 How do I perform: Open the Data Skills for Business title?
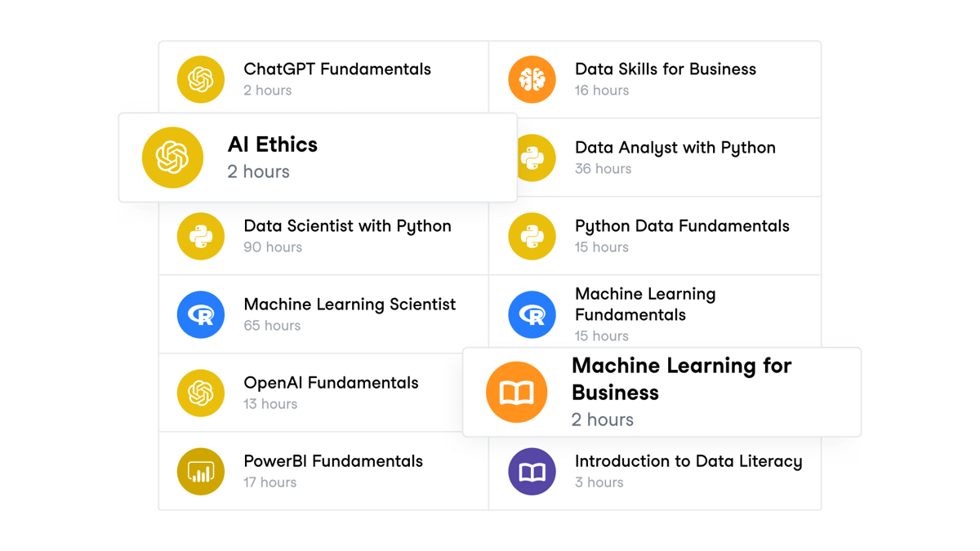[x=666, y=69]
